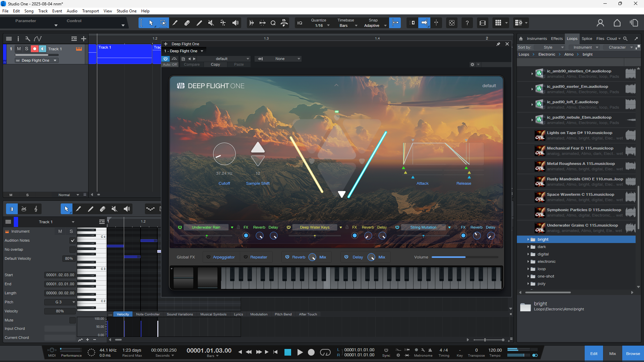Click the Record button in the transport
This screenshot has width=644, height=362.
pos(311,352)
